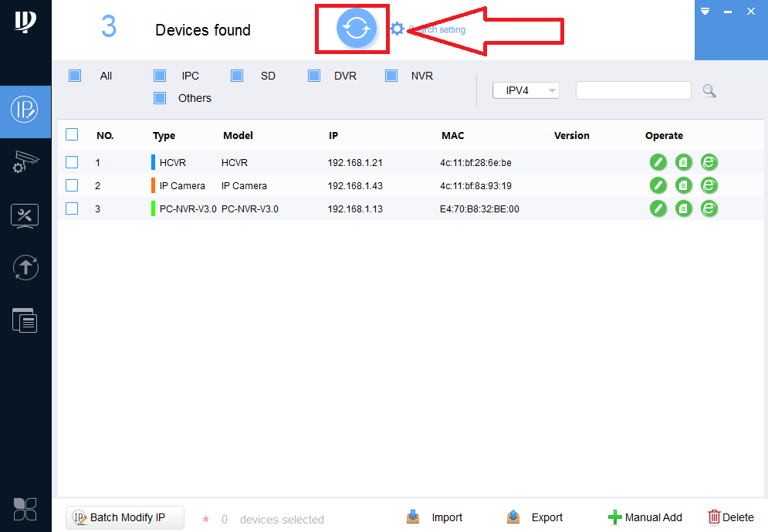The image size is (768, 532).
Task: Click the magnifier search icon
Action: pyautogui.click(x=709, y=90)
